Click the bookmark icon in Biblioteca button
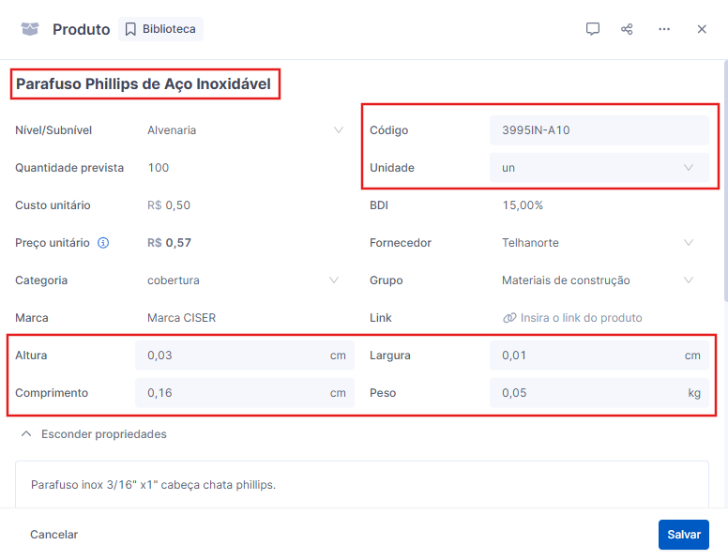The height and width of the screenshot is (560, 728). pos(130,29)
